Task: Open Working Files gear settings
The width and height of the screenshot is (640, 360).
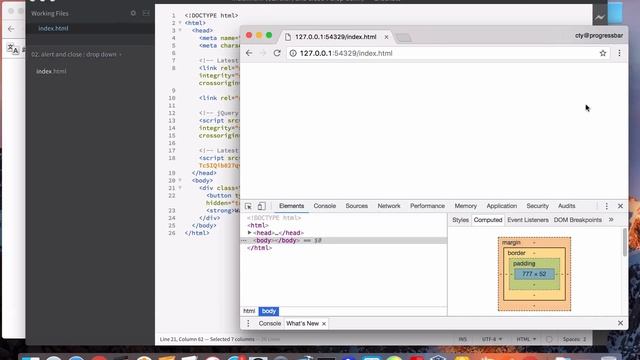Action: [x=133, y=13]
